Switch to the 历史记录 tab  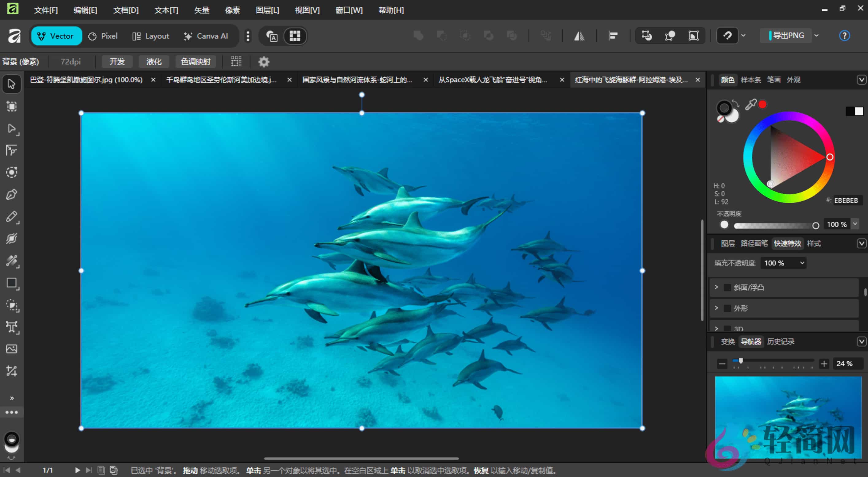(x=781, y=341)
